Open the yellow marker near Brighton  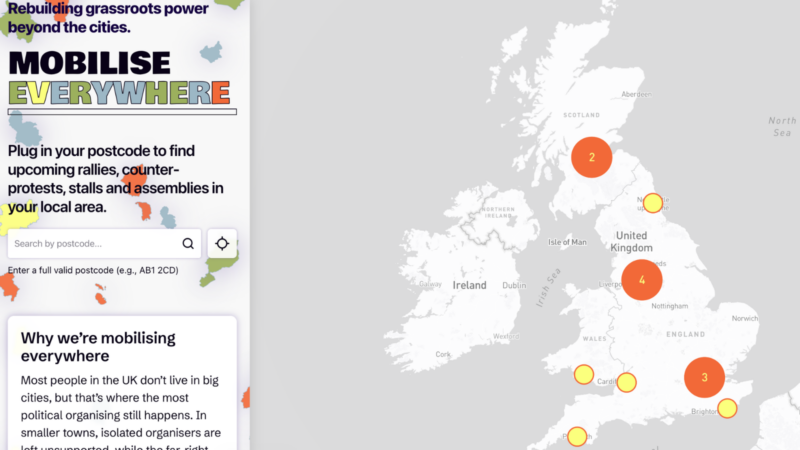point(727,408)
